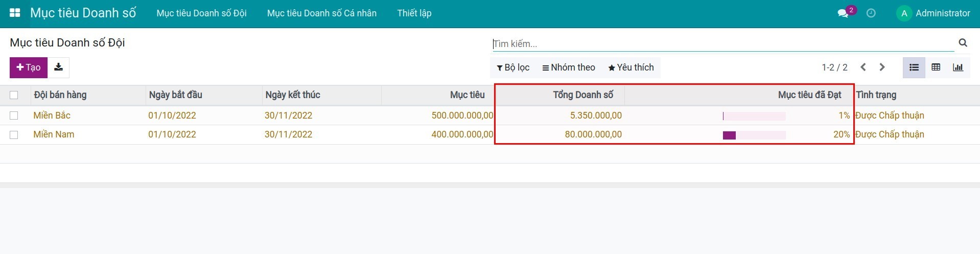Click the Mục tiêu Doanh số app title
This screenshot has height=254, width=980.
coord(83,13)
